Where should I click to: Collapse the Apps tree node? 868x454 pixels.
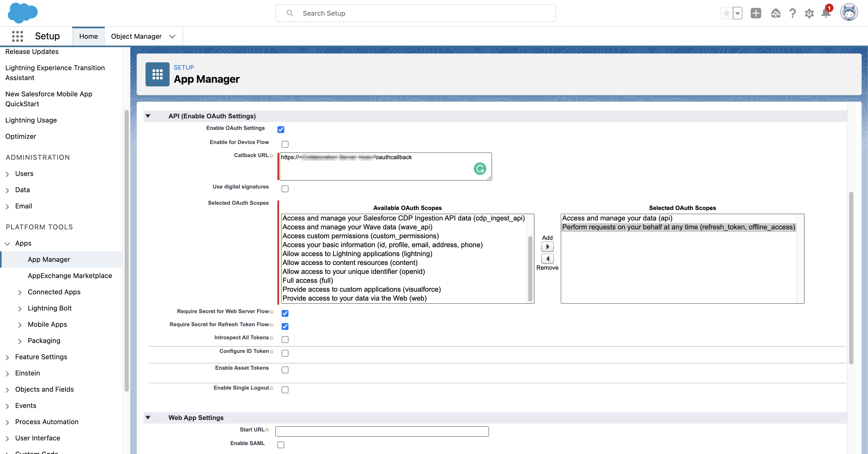click(7, 243)
